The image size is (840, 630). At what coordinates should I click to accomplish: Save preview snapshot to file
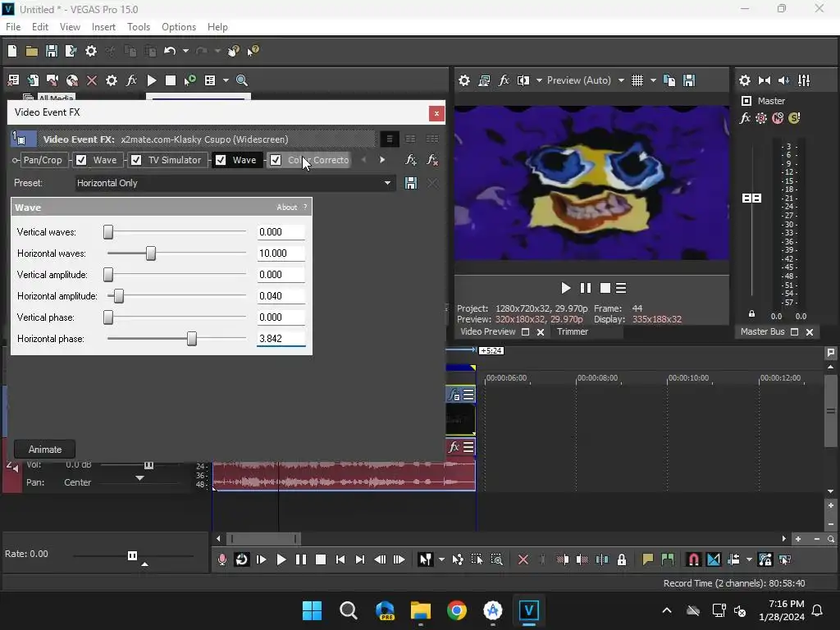click(x=689, y=80)
